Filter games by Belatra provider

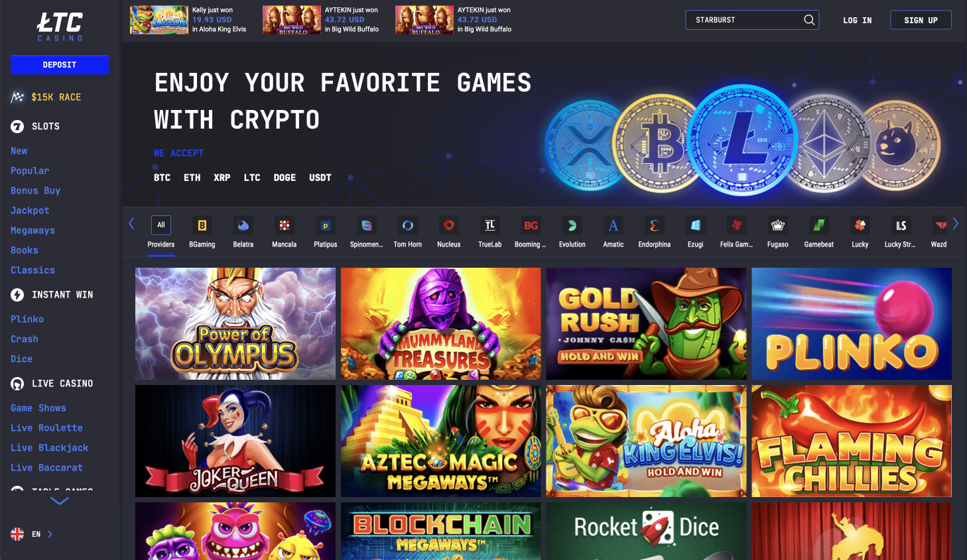click(243, 225)
